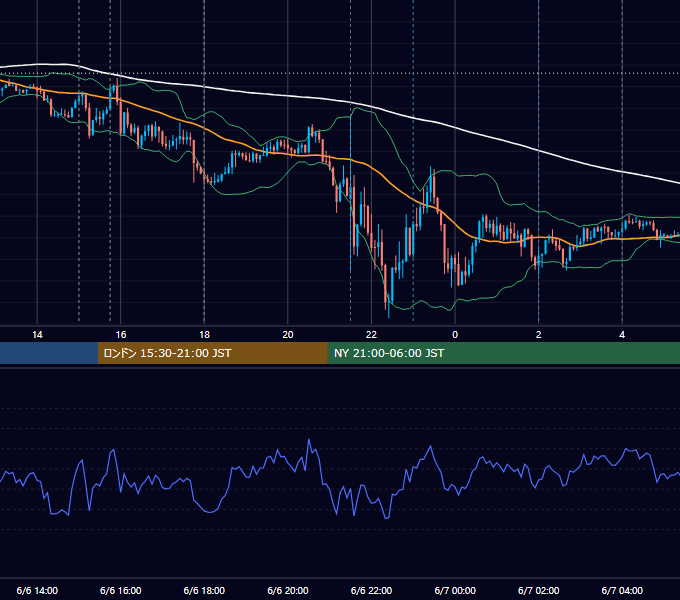Click the blue session bar before London
The image size is (680, 600).
[49, 353]
